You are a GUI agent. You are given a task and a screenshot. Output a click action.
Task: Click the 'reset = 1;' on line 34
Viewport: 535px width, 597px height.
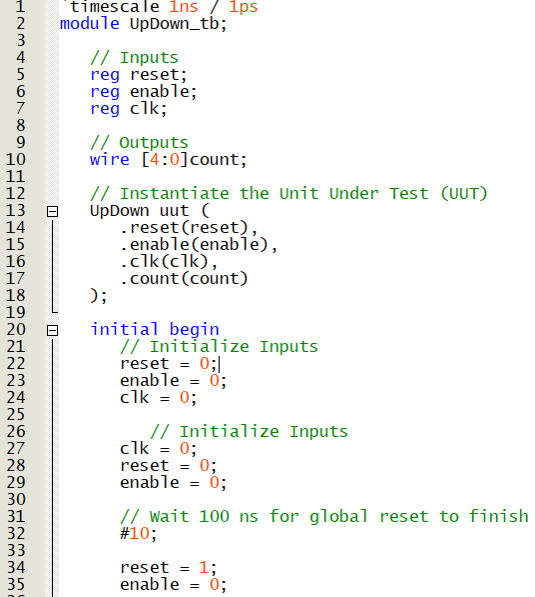coord(168,568)
